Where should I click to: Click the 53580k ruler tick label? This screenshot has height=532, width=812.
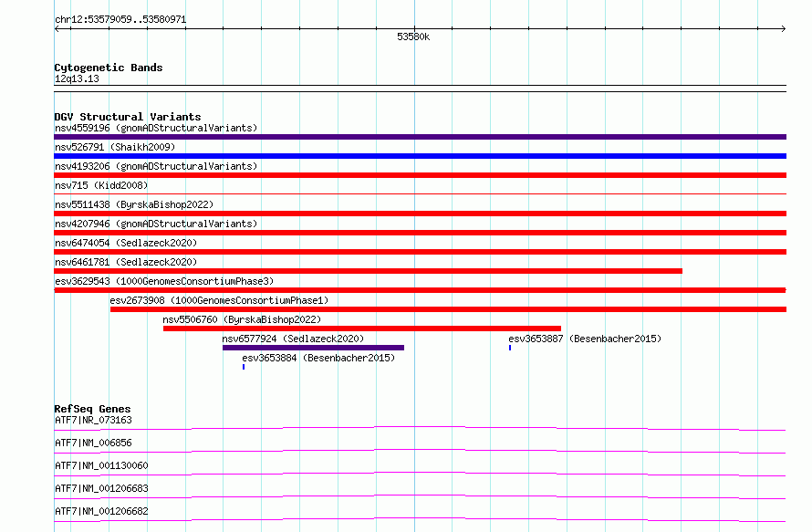click(x=413, y=37)
